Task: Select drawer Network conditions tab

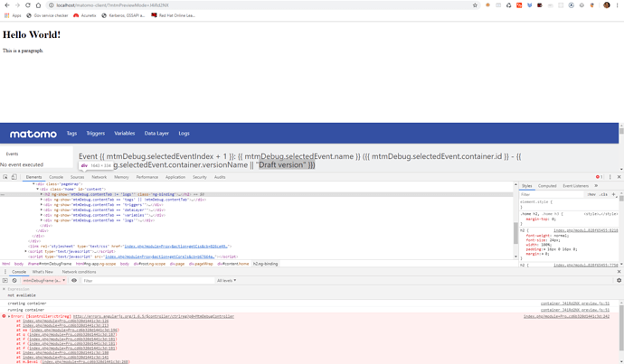Action: tap(79, 272)
